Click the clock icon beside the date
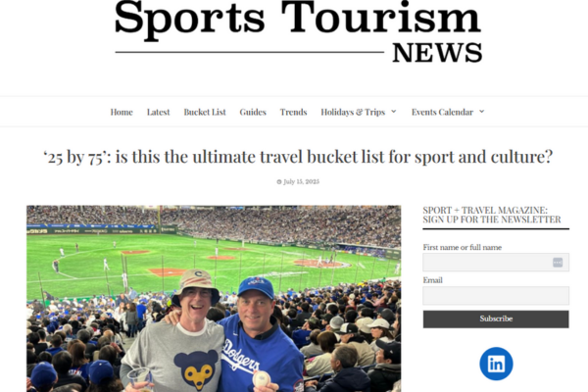The image size is (588, 392). [x=279, y=182]
